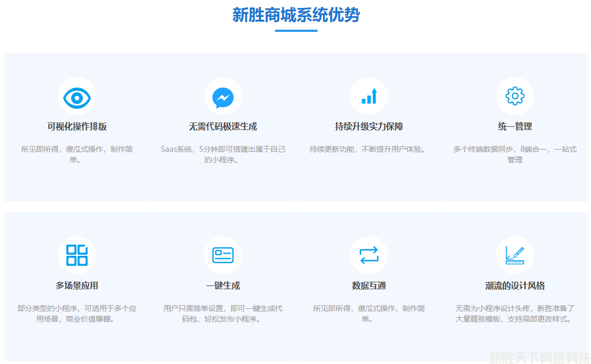The width and height of the screenshot is (591, 364).
Task: Click the eye icon for visual layout
Action: (x=77, y=97)
